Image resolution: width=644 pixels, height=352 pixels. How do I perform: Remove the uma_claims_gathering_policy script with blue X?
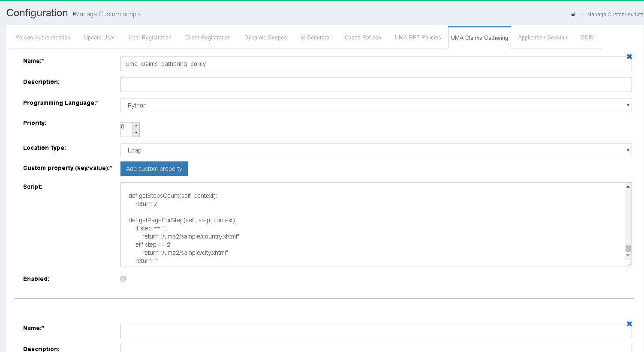tap(629, 57)
